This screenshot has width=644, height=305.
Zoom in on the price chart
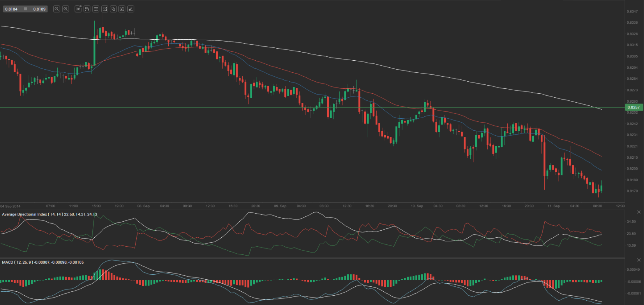pyautogui.click(x=65, y=9)
